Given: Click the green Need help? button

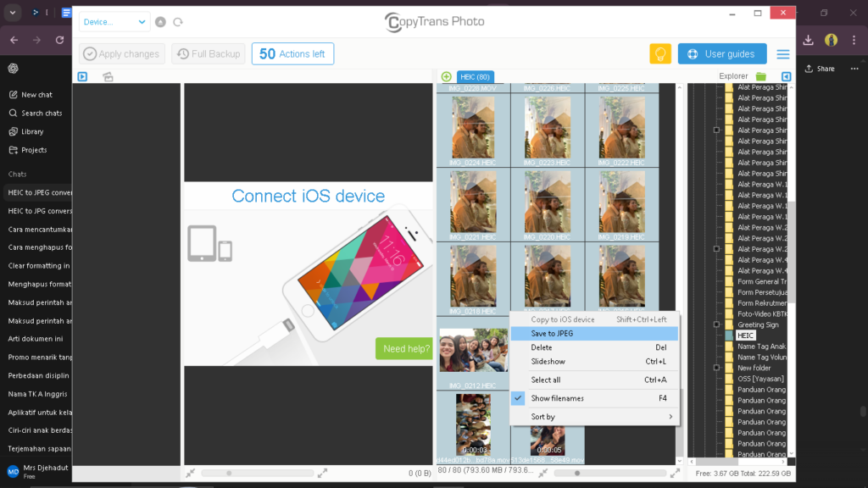Looking at the screenshot, I should point(403,348).
